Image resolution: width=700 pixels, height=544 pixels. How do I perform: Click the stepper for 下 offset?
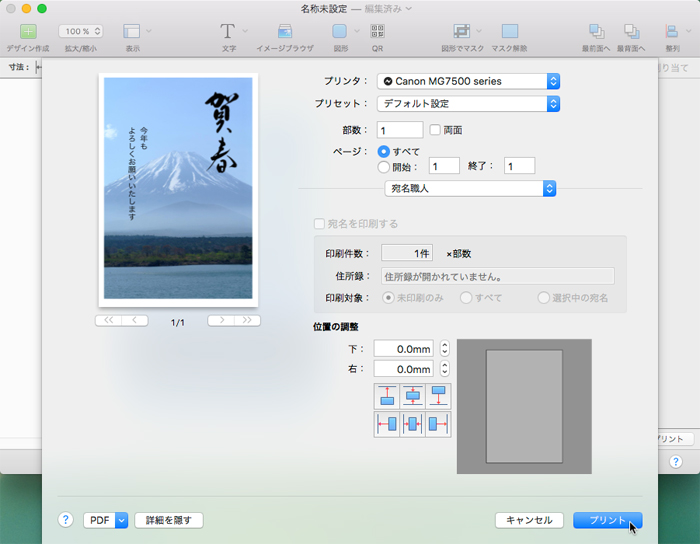[x=445, y=349]
